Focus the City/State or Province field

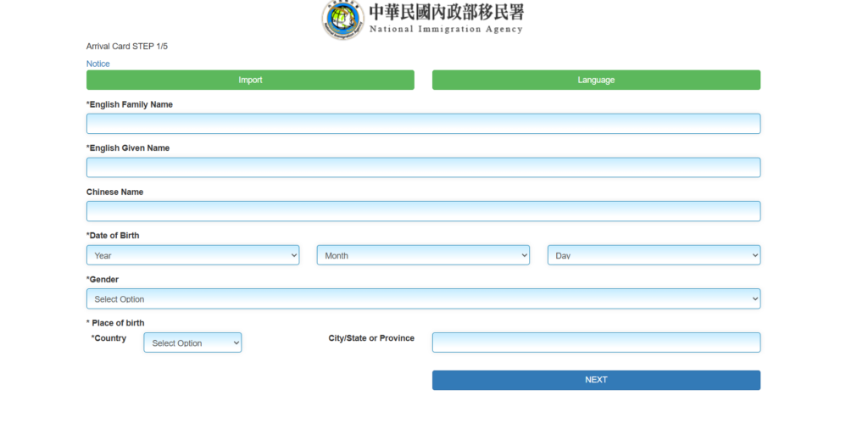point(596,343)
